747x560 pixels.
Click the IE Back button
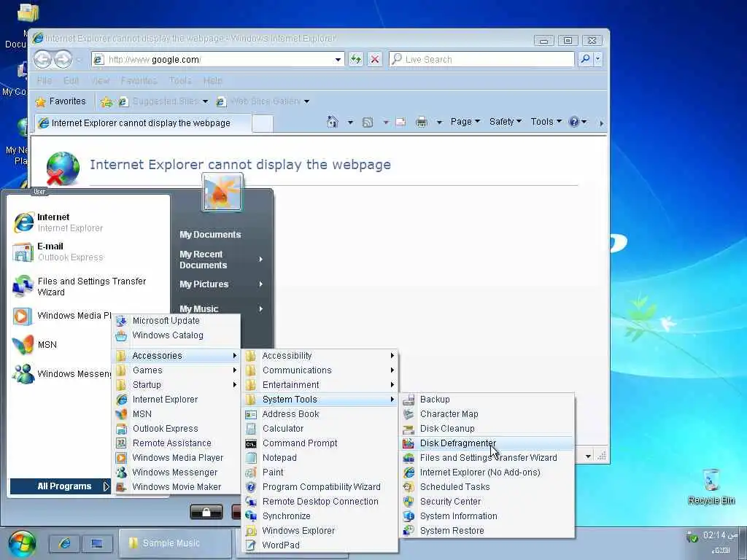click(x=43, y=60)
